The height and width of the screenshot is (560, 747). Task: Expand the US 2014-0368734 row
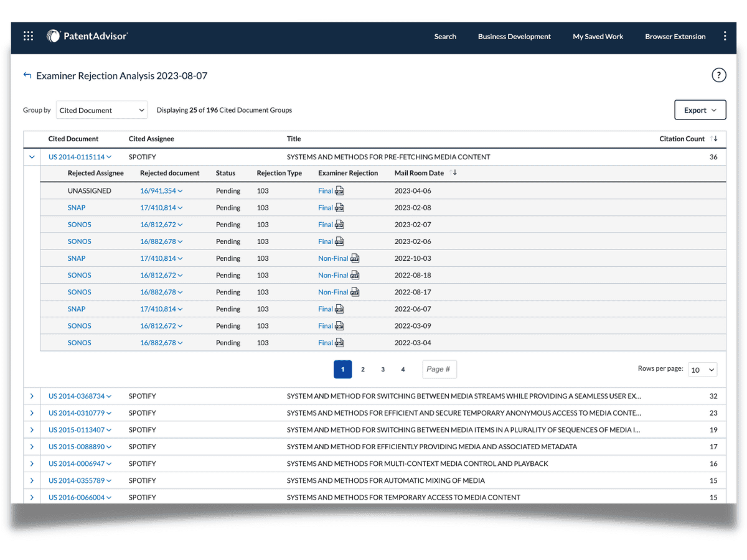[x=32, y=396]
